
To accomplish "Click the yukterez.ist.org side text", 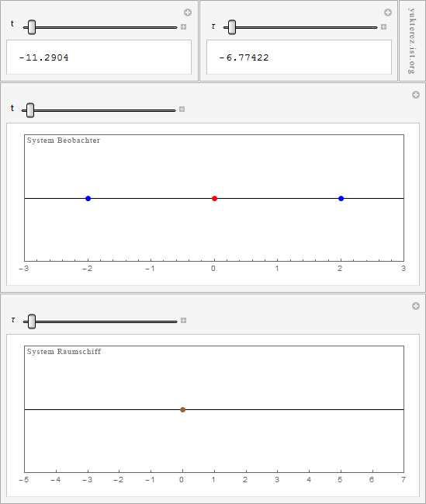I will [x=412, y=41].
